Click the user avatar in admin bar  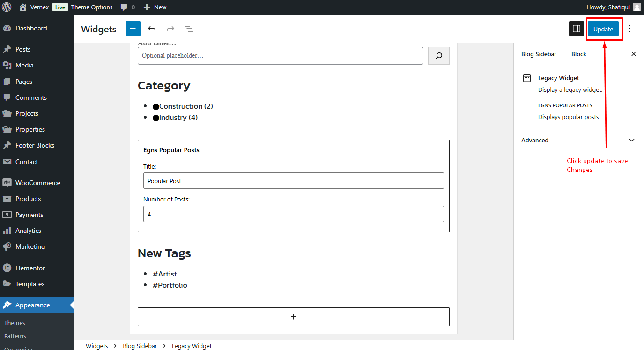pos(637,7)
